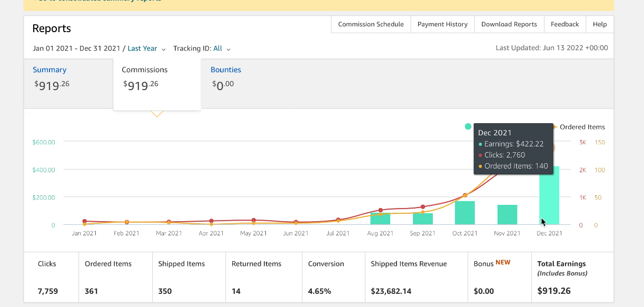644x307 pixels.
Task: Open the Help page
Action: click(600, 24)
